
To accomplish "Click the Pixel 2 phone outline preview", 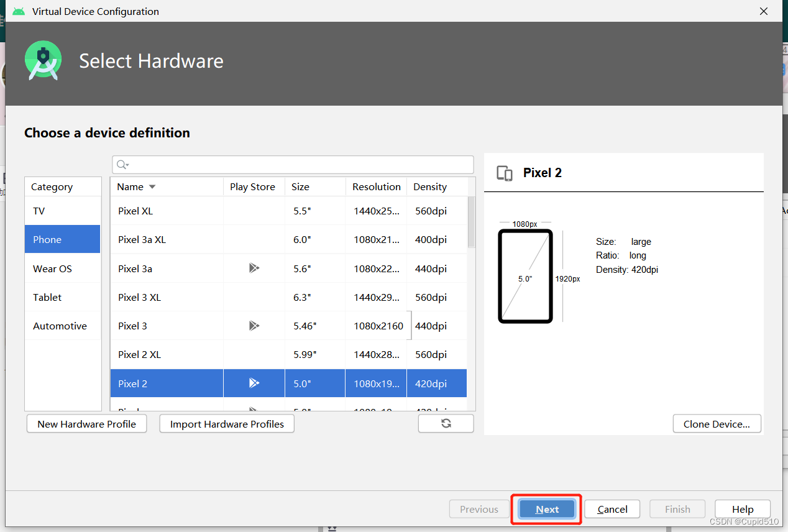I will 525,277.
